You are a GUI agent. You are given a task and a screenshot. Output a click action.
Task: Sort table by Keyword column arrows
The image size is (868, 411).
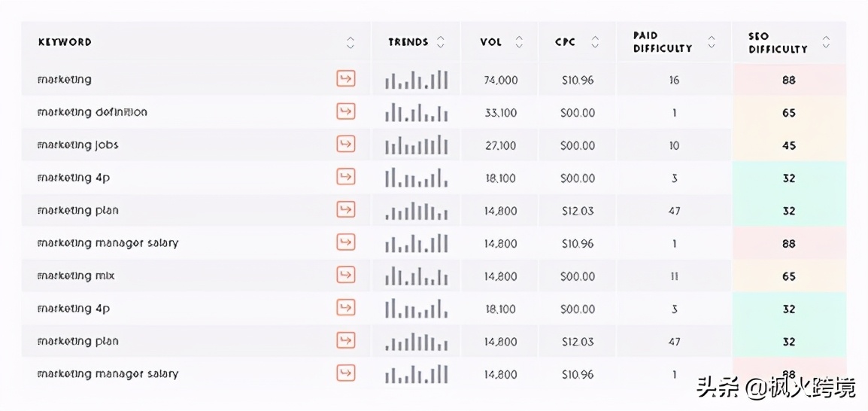[x=350, y=42]
